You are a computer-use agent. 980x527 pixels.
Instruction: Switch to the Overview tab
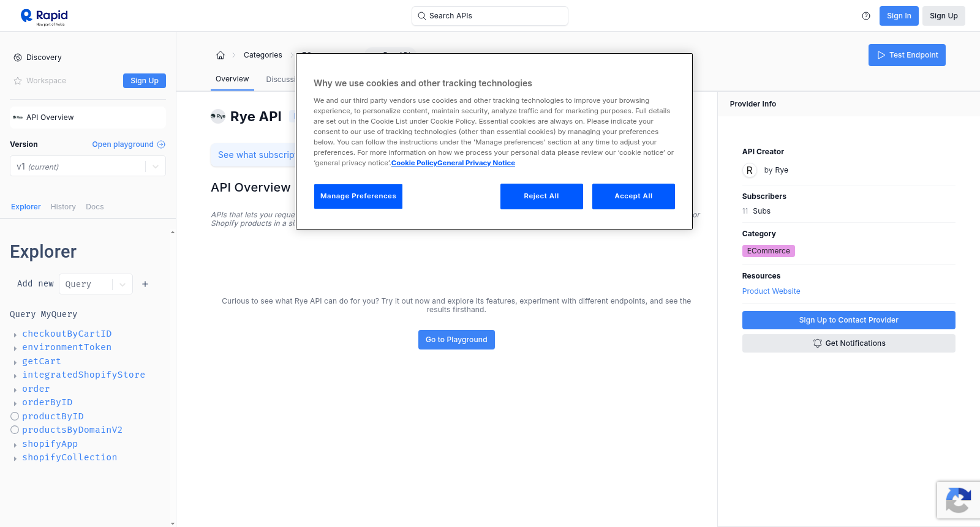[x=232, y=79]
